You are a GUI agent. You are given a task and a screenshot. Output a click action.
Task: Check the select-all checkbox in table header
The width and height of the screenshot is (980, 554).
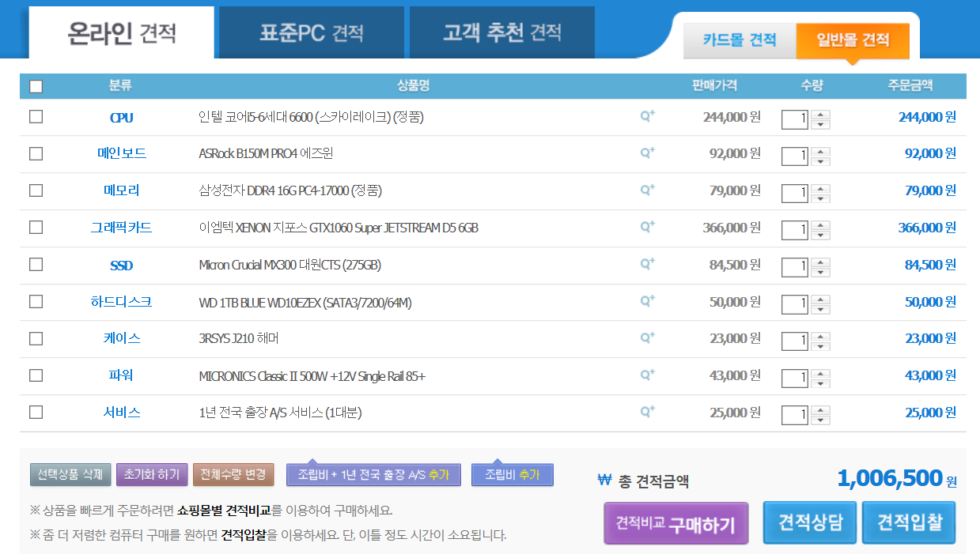pos(36,86)
